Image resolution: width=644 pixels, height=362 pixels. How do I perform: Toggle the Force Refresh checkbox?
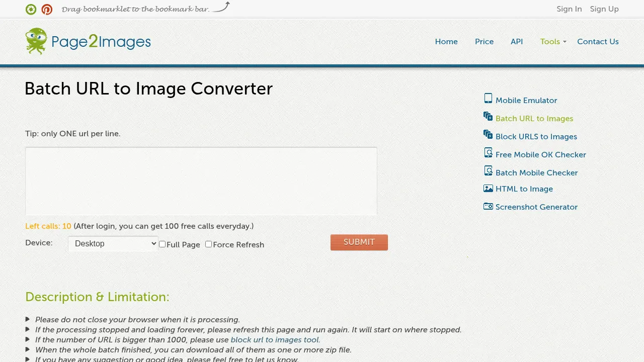pos(208,244)
